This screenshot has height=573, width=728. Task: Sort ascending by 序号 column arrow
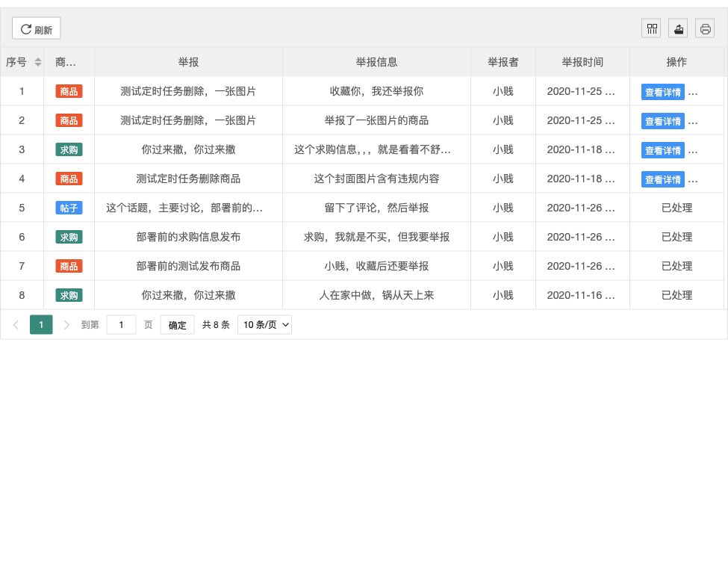(x=38, y=59)
